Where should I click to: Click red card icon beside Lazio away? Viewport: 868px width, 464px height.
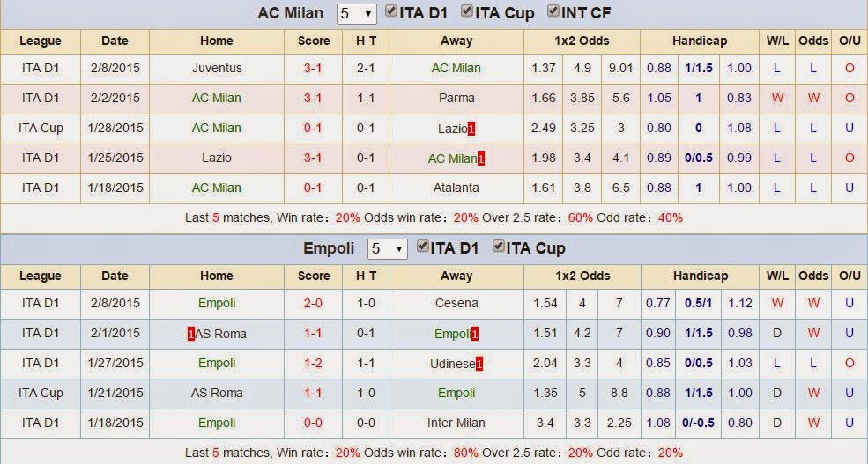[471, 129]
